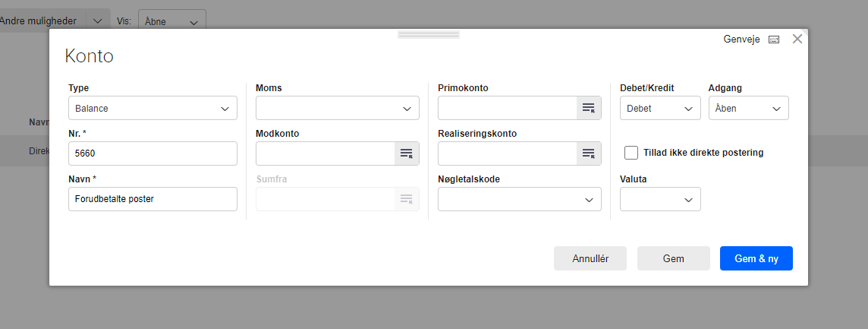
Task: Focus the Nr. field containing 5660
Action: pos(153,153)
